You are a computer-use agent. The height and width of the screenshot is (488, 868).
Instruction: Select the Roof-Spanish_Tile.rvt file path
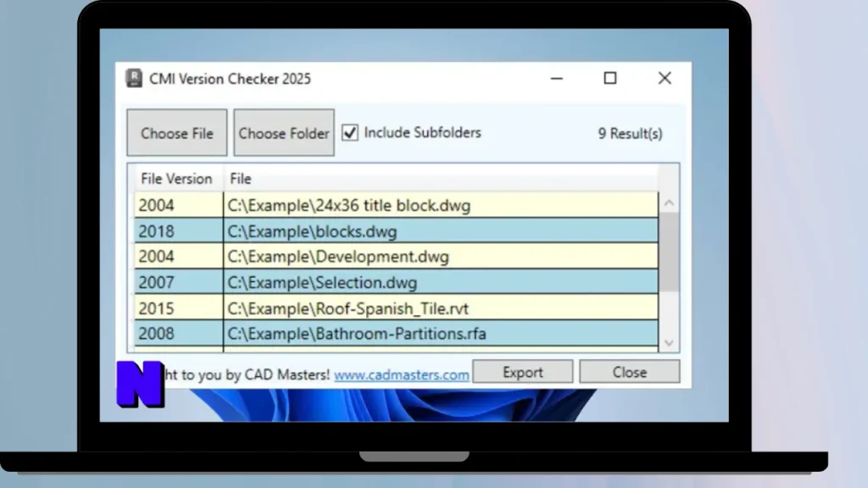pyautogui.click(x=348, y=308)
